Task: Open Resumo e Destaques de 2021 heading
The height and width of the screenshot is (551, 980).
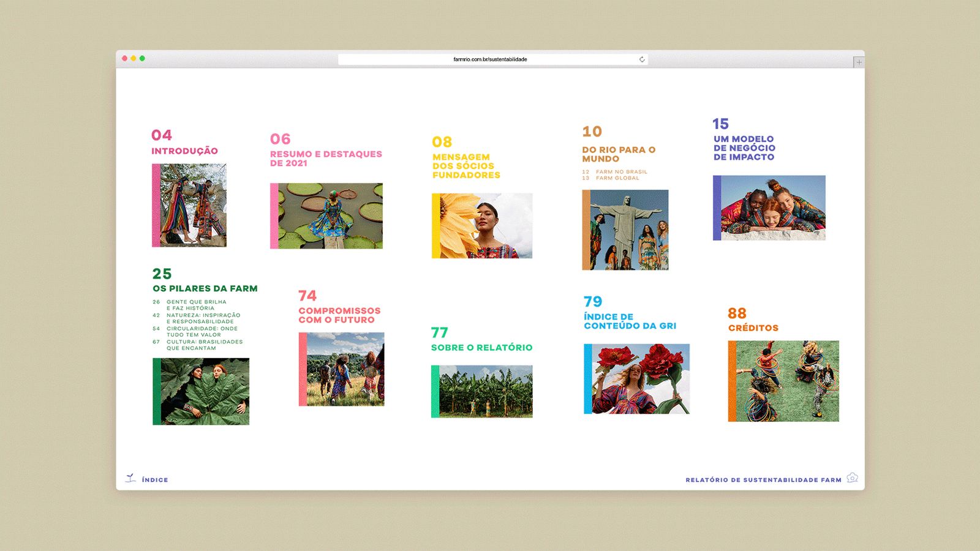Action: (326, 159)
